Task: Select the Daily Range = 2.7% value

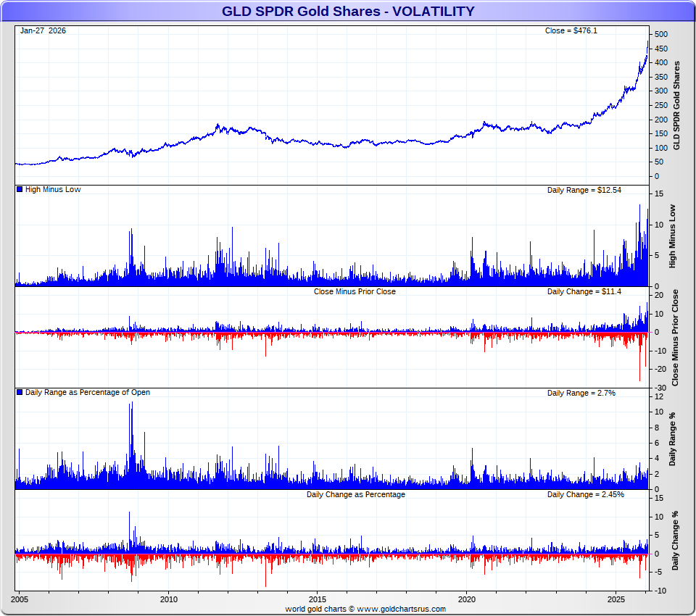Action: pyautogui.click(x=581, y=393)
